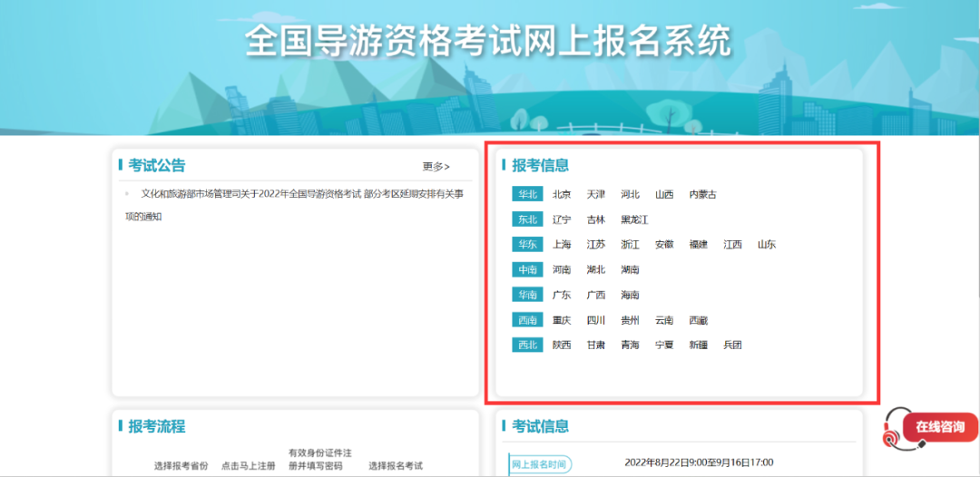Choose 贵州 province link
The image size is (980, 477).
[x=630, y=320]
